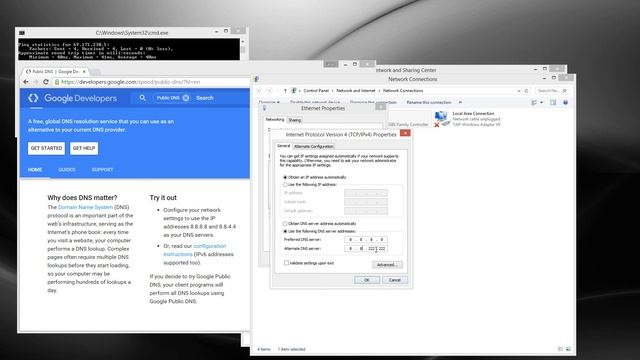Screen dimensions: 640x360
Task: Click the Chrome forward arrow
Action: pos(36,82)
